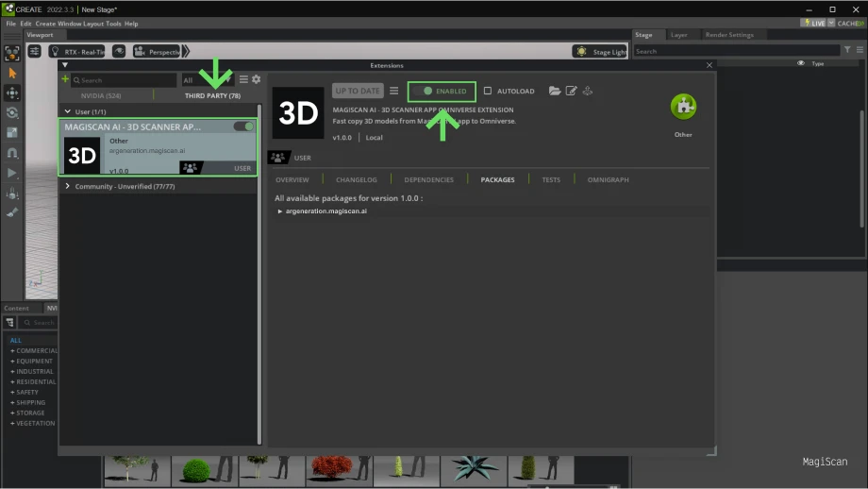Viewport: 868px width, 489px height.
Task: Open the Help menu
Action: 131,24
